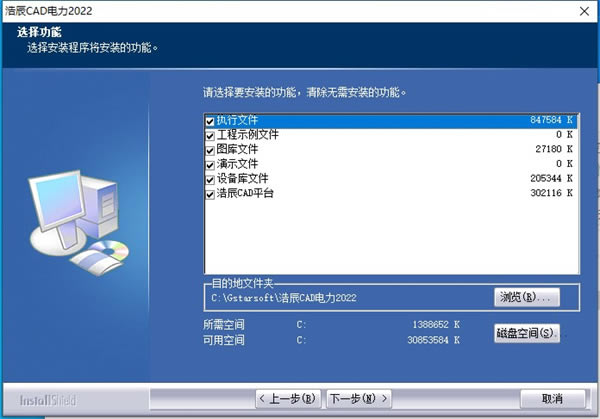Toggle the 工程示例文件 checkbox
Viewport: 600px width, 419px height.
pyautogui.click(x=210, y=135)
